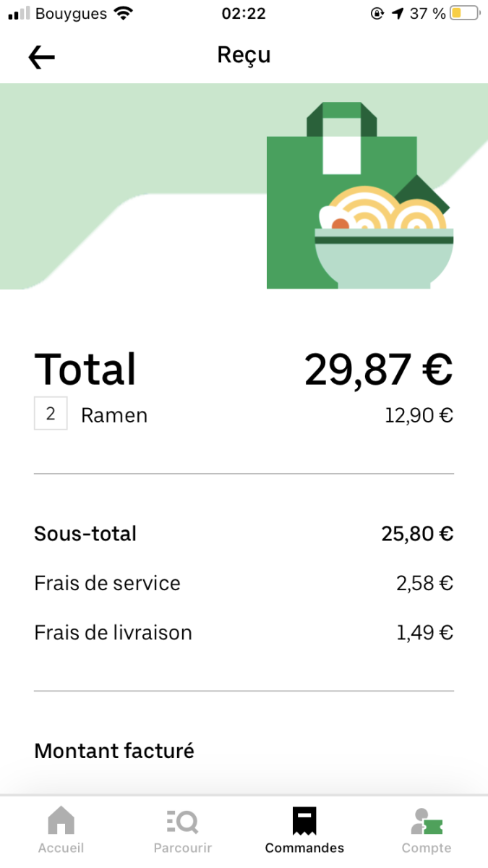Select the Accueil tab label

click(x=61, y=848)
